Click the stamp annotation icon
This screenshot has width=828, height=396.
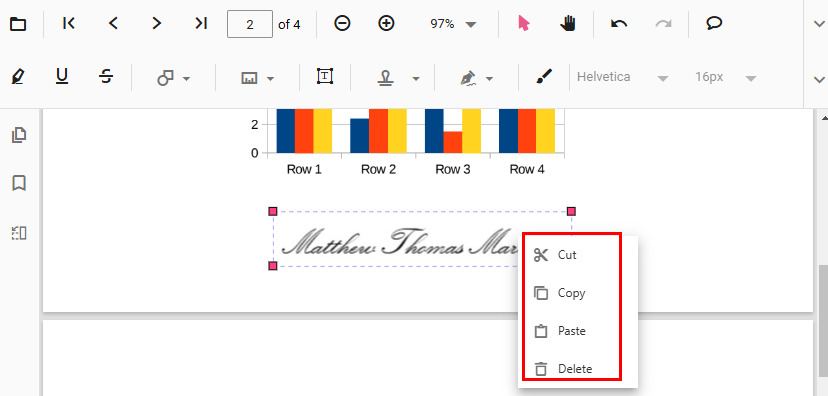385,78
